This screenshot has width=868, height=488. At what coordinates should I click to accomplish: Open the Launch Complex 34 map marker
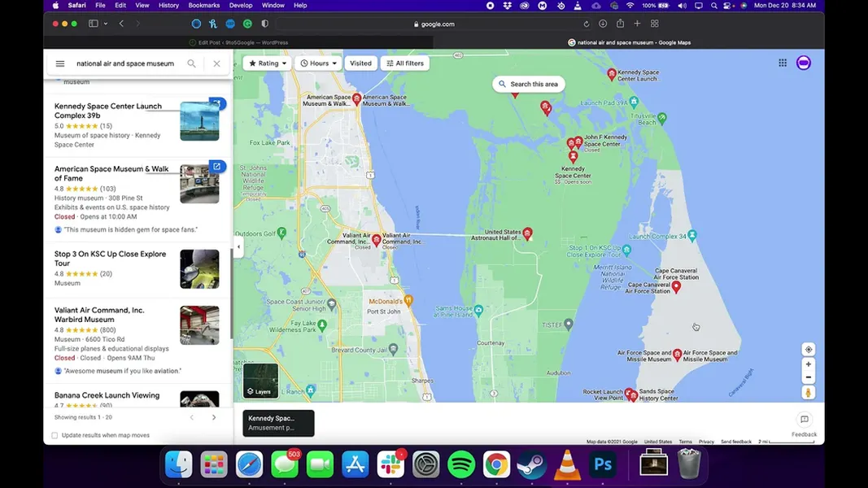click(x=692, y=235)
